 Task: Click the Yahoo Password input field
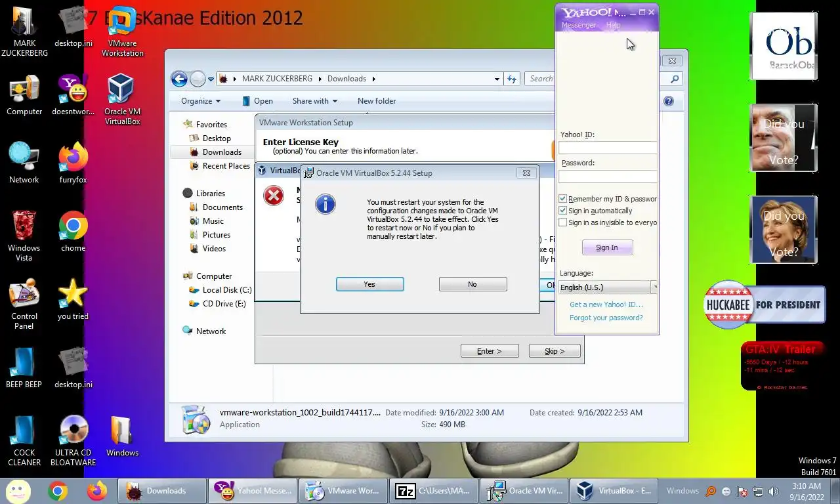pyautogui.click(x=608, y=177)
